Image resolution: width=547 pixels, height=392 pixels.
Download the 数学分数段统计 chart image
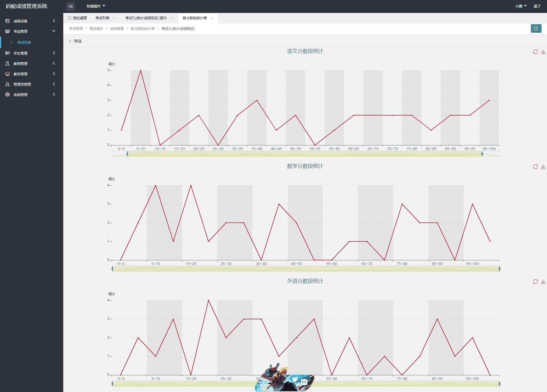[543, 167]
